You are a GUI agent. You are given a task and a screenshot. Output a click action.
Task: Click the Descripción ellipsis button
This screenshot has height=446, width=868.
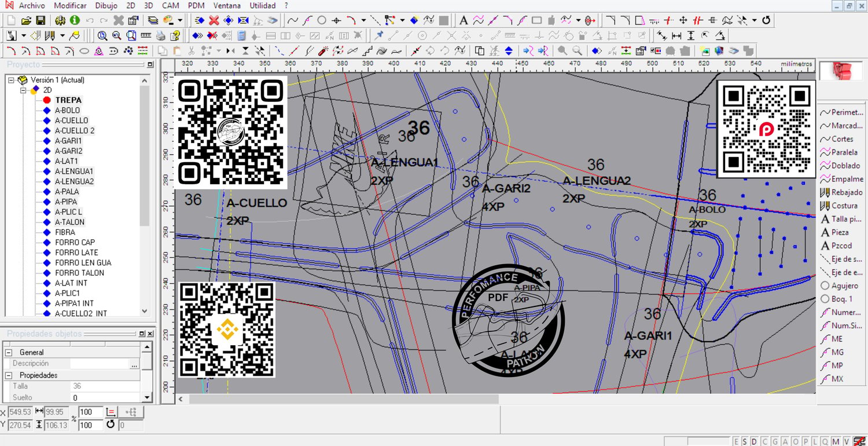134,364
